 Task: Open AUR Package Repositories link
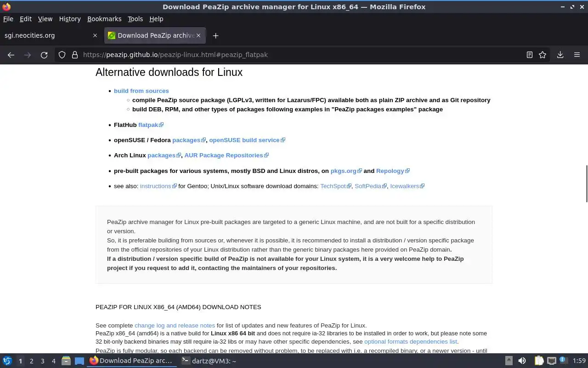226,155
